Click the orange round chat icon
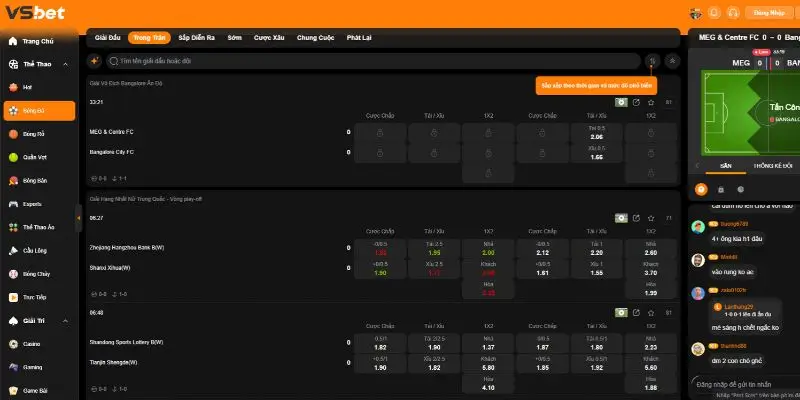The height and width of the screenshot is (400, 800). (x=702, y=189)
